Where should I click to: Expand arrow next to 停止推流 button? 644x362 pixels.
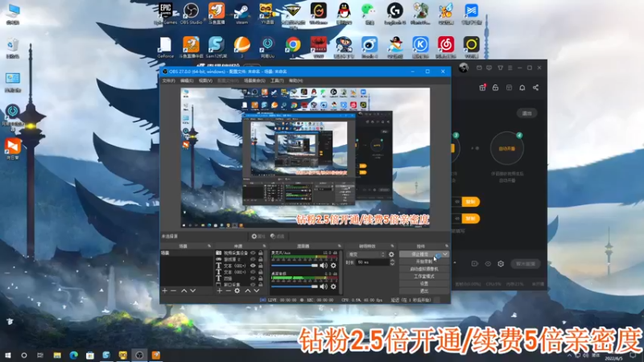pyautogui.click(x=445, y=254)
